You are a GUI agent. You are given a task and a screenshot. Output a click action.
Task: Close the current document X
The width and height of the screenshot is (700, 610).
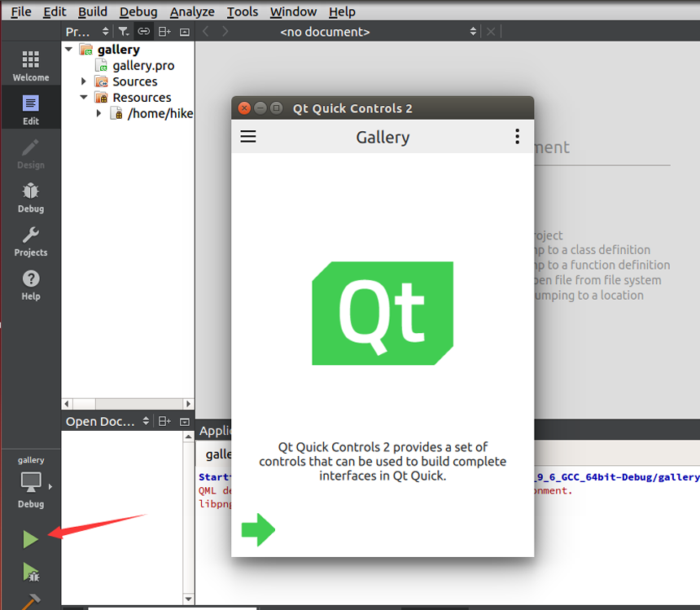(x=491, y=32)
